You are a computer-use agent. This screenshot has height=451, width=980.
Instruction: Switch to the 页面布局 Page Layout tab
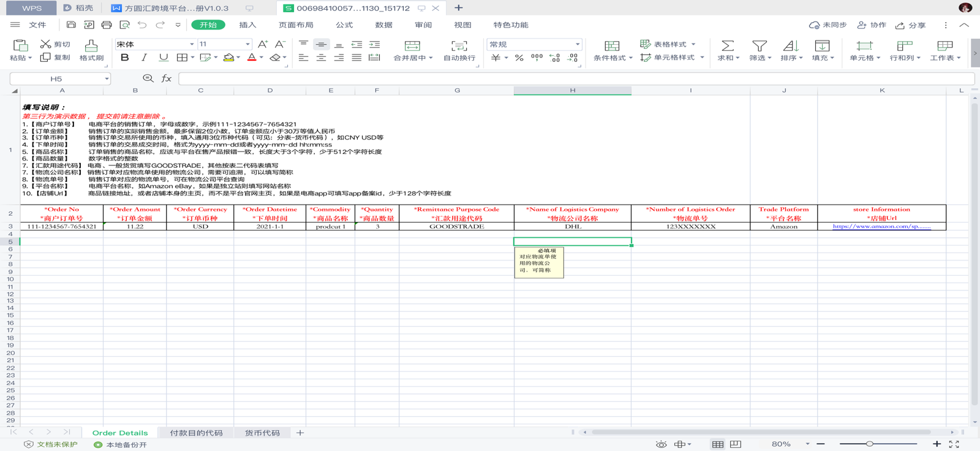[296, 25]
